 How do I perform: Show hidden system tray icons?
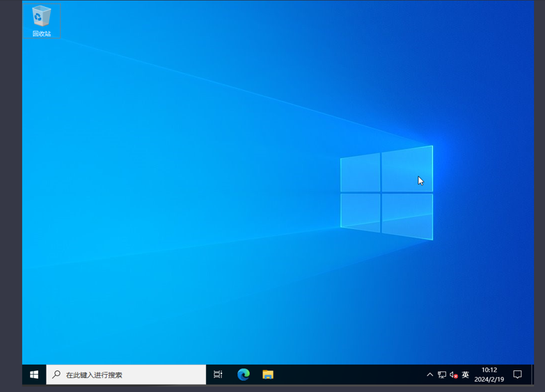(430, 375)
